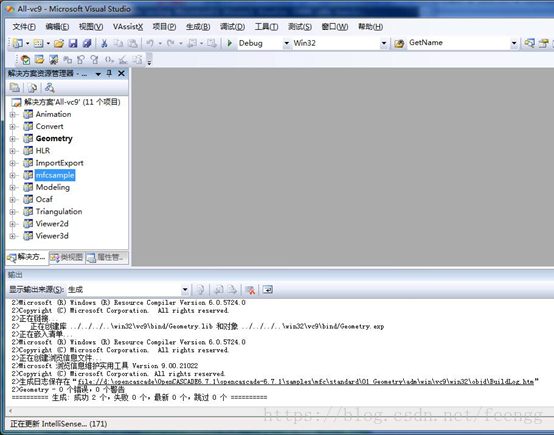Expand the Geometry project node
This screenshot has width=554, height=435.
click(13, 139)
